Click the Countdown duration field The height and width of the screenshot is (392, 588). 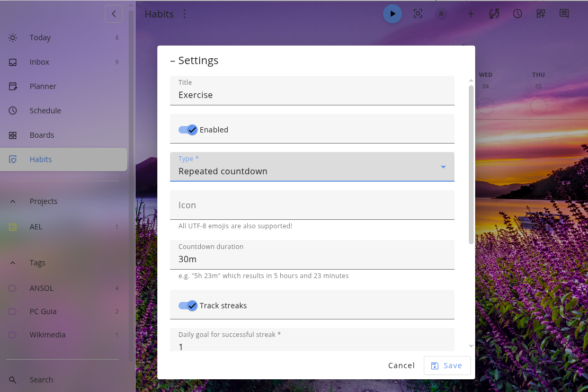pos(312,259)
